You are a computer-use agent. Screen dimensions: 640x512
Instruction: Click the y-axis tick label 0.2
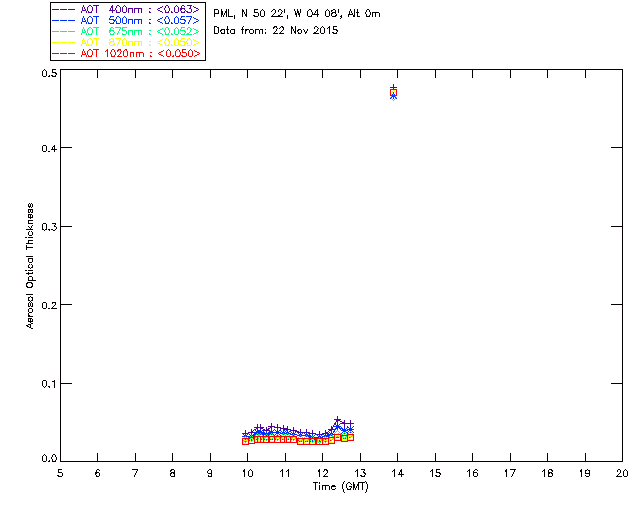click(x=49, y=305)
